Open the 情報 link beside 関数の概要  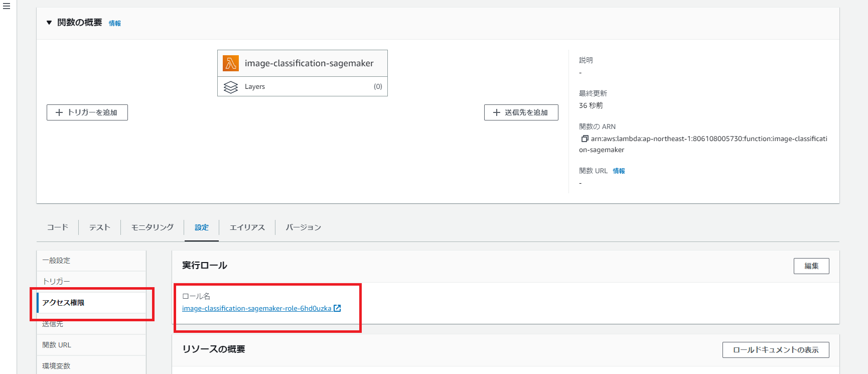coord(115,23)
